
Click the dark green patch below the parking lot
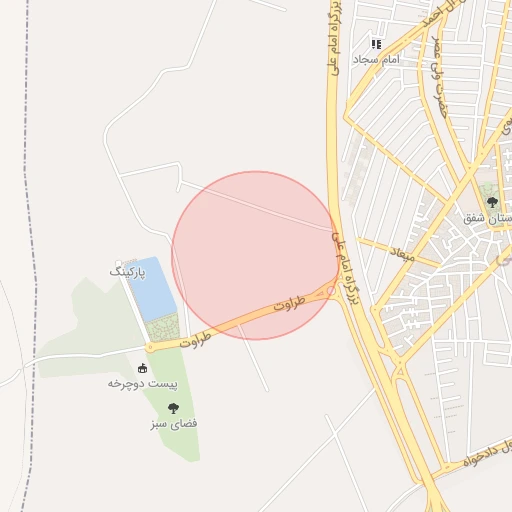(x=163, y=327)
